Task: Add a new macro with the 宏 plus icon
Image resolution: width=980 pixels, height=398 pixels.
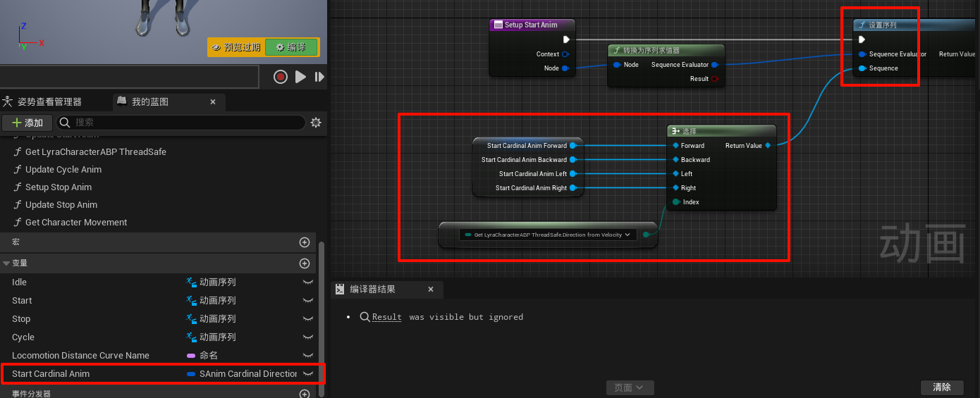Action: pyautogui.click(x=305, y=242)
